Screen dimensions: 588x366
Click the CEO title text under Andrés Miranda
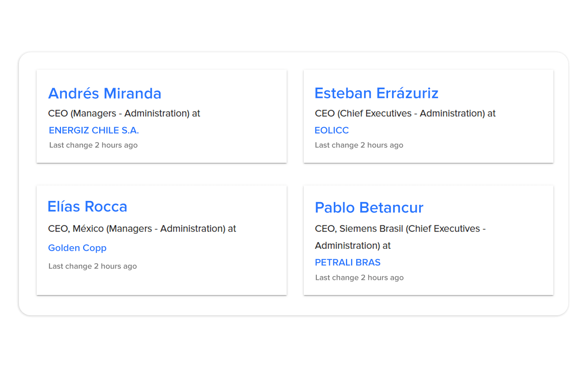(124, 113)
